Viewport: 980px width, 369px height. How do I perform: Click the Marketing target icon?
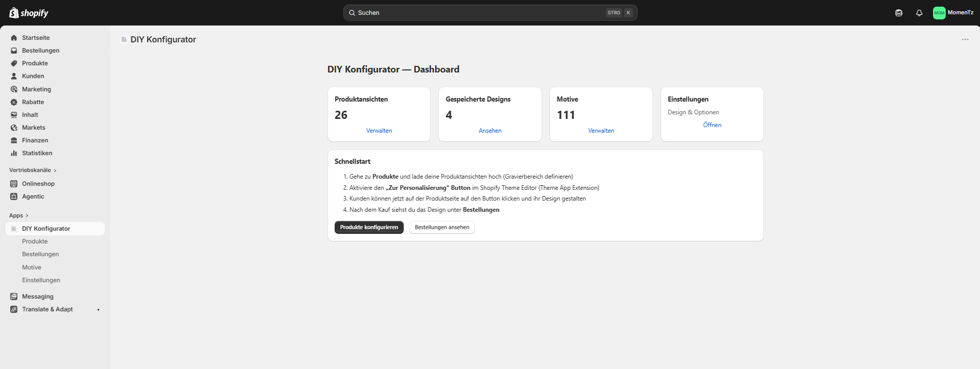[x=14, y=89]
